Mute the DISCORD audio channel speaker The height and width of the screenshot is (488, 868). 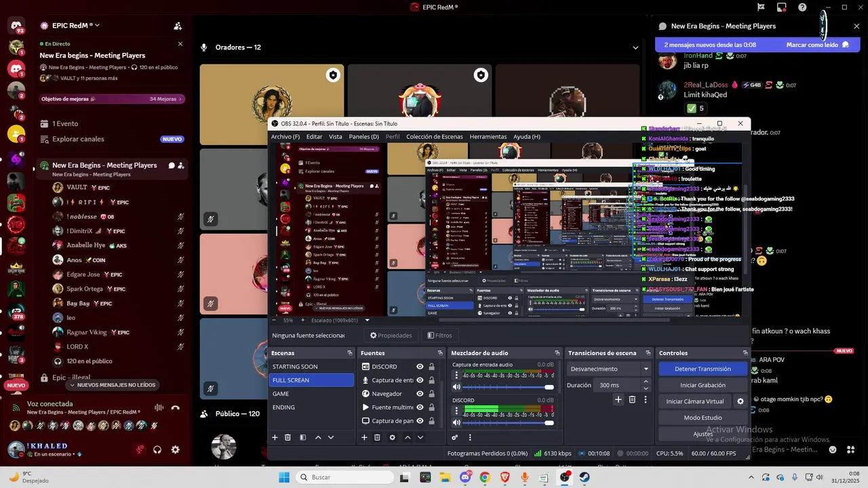[456, 423]
